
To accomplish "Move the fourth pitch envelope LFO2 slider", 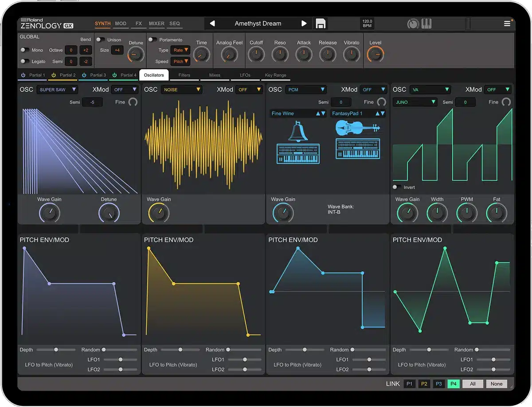I will coord(493,369).
